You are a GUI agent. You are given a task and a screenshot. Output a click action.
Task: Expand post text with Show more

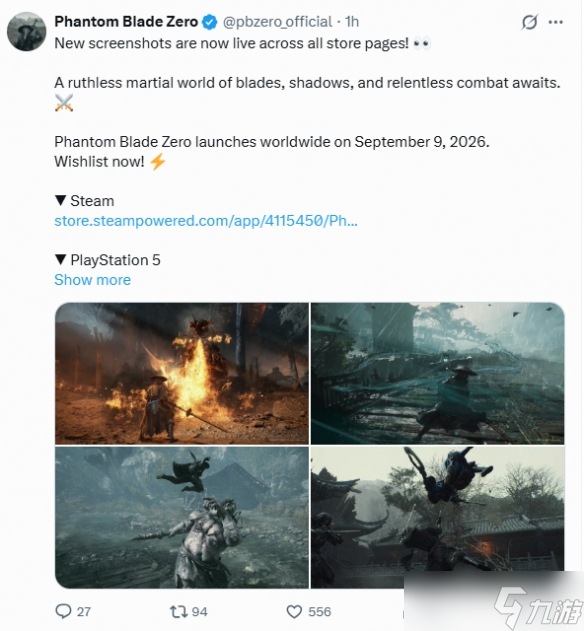point(93,280)
